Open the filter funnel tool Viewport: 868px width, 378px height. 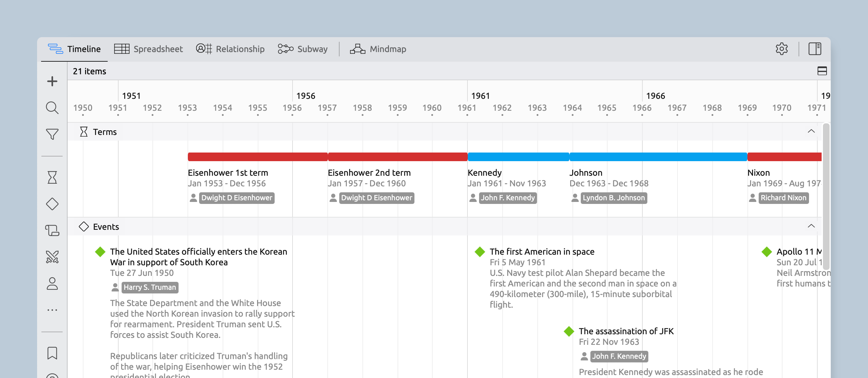(x=52, y=134)
